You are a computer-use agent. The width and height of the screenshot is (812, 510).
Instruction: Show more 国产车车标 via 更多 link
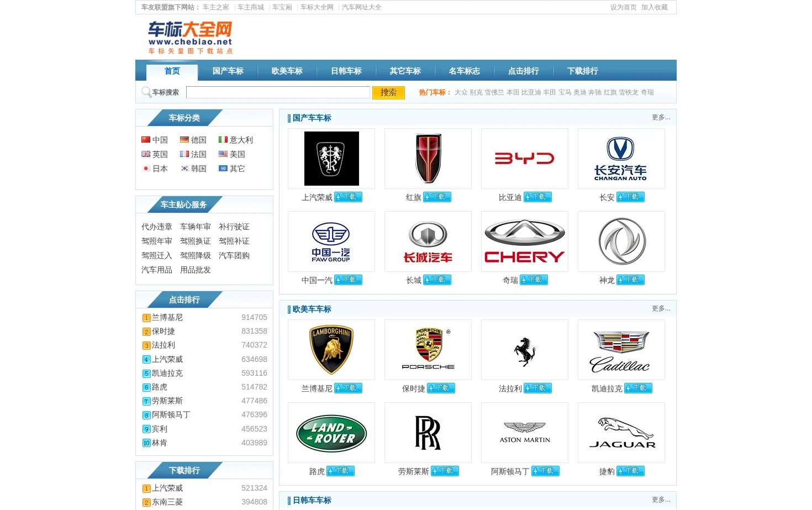point(661,117)
